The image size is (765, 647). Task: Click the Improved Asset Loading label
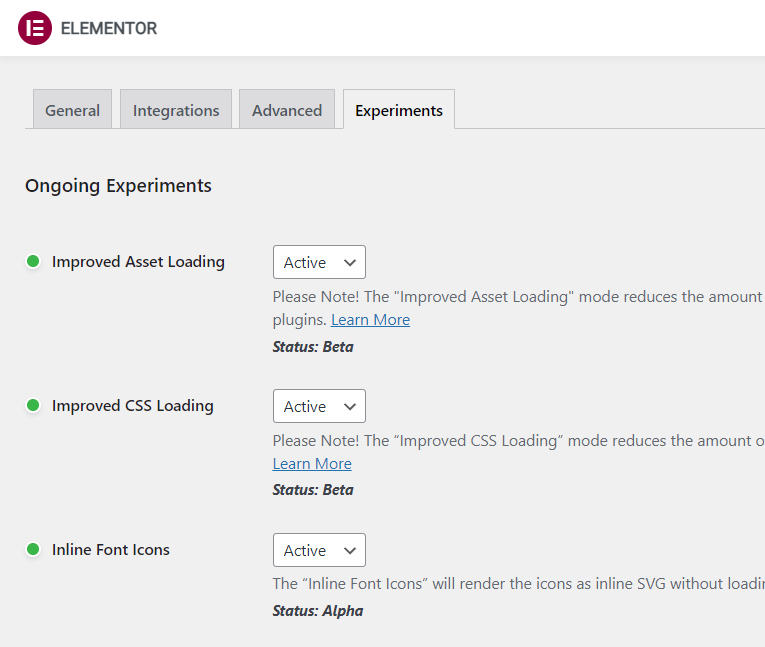(138, 262)
